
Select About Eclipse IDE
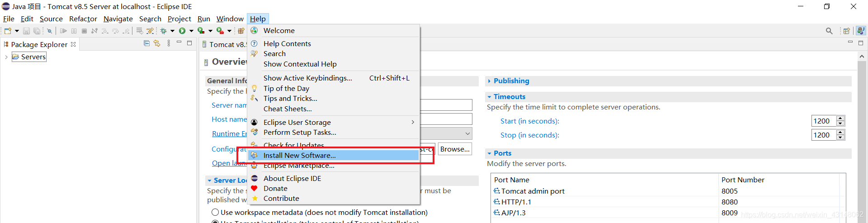[333, 178]
